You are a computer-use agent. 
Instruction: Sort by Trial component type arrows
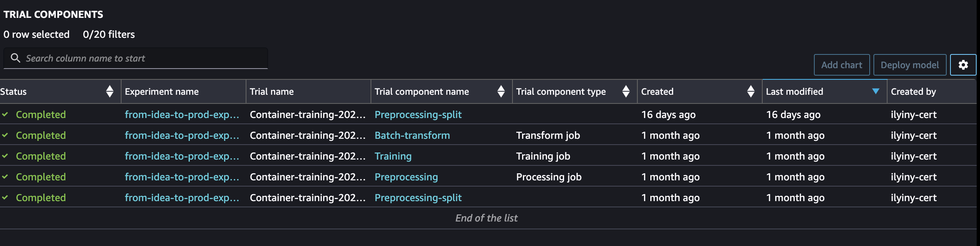pos(626,91)
